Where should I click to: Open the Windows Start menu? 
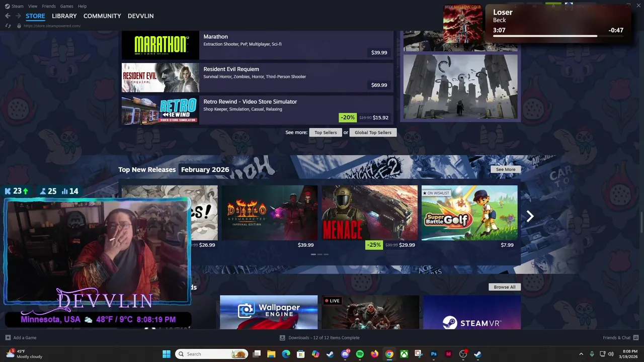(167, 354)
